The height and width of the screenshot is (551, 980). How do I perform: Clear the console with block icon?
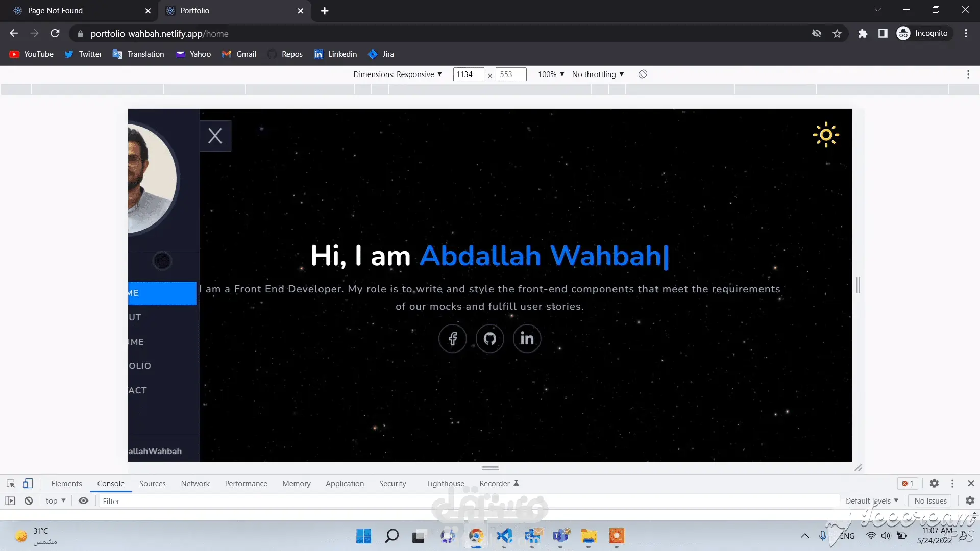[29, 501]
